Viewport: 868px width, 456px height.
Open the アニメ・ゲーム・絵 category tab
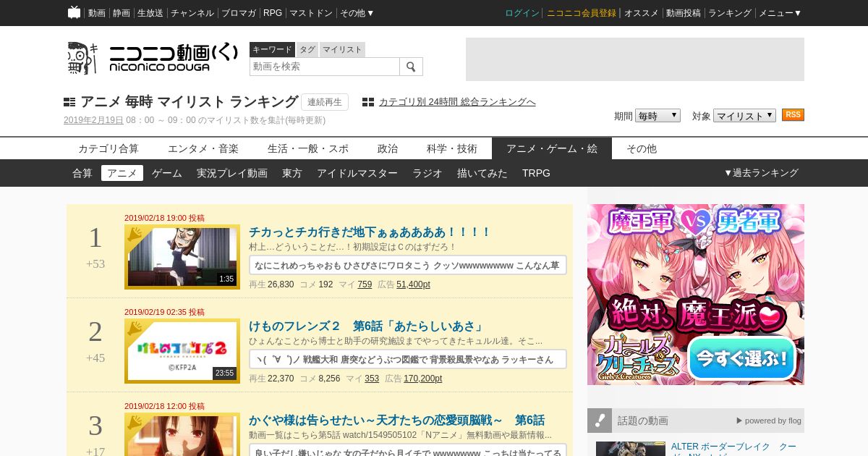pos(552,148)
